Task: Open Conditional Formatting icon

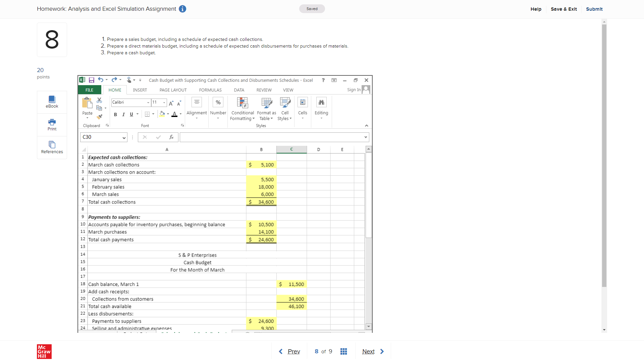Action: [242, 103]
